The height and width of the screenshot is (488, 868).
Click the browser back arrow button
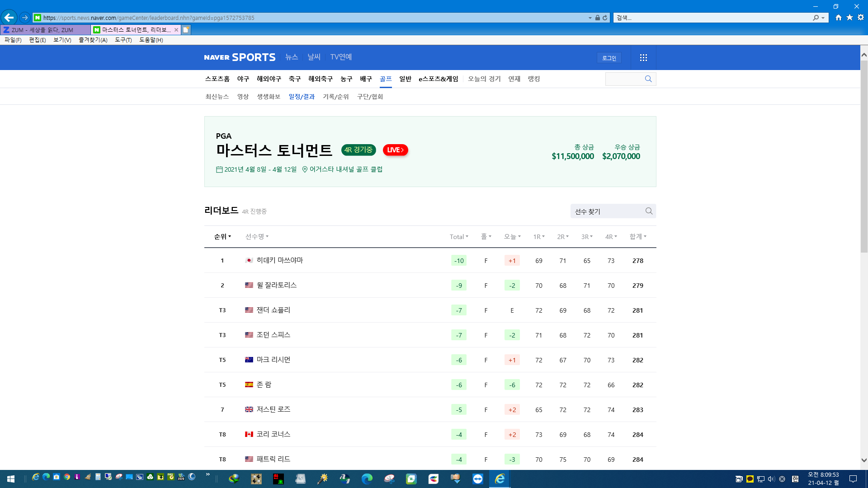coord(9,18)
